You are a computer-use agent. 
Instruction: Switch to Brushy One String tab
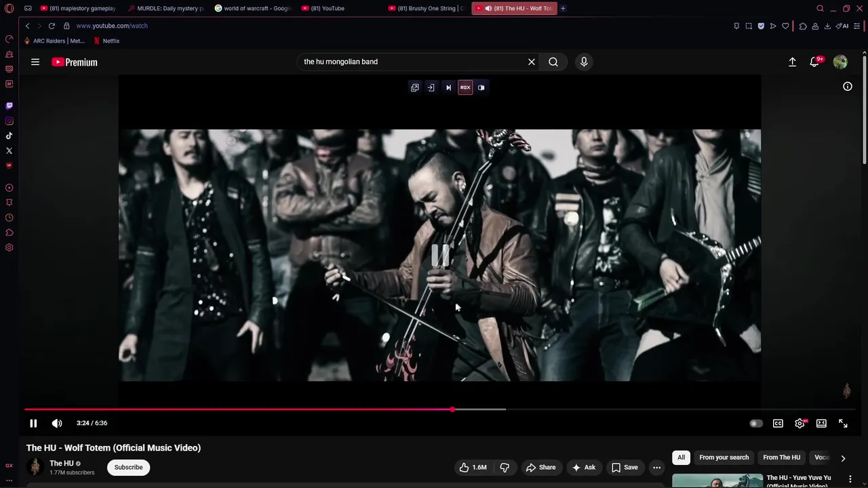pyautogui.click(x=426, y=8)
